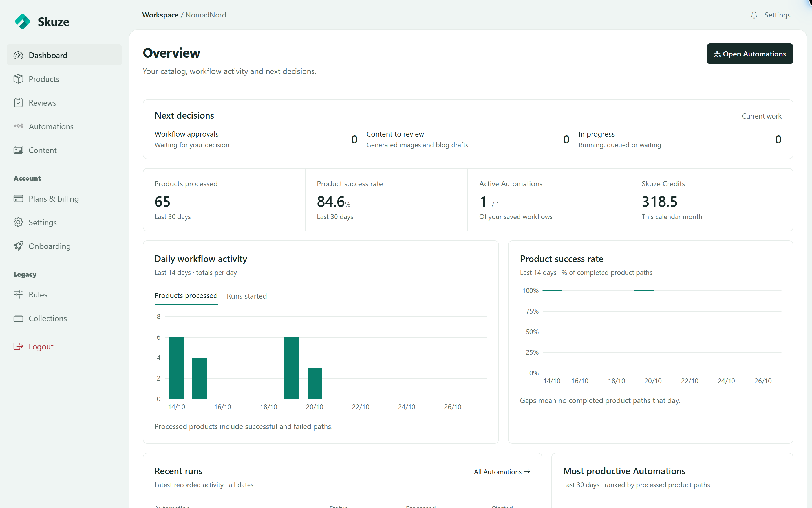Viewport: 812px width, 508px height.
Task: Click the Rules sliders icon
Action: [18, 294]
